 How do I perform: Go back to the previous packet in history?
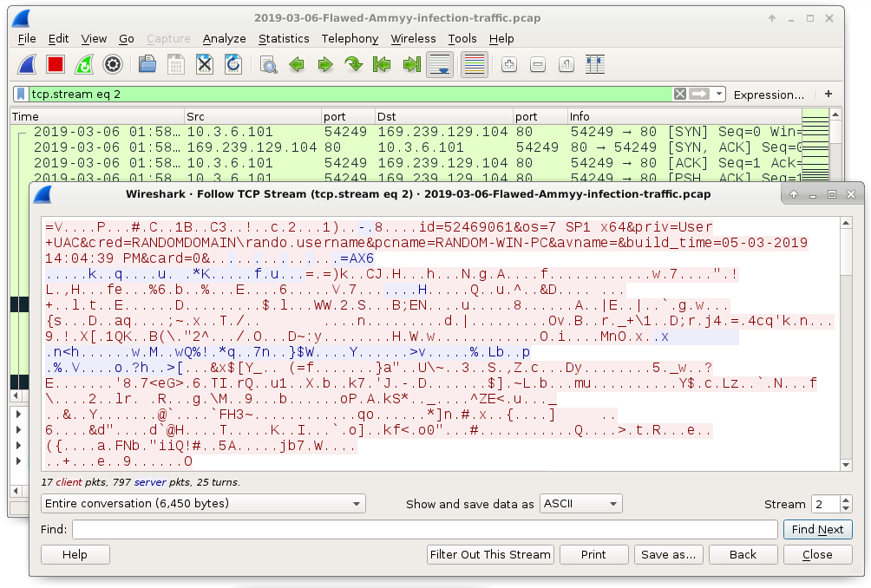point(298,64)
